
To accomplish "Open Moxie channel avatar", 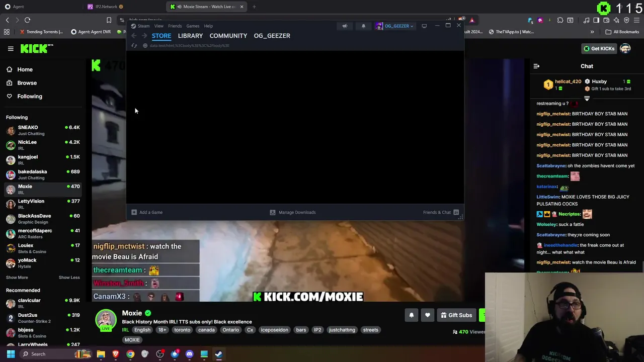I will coord(106,320).
